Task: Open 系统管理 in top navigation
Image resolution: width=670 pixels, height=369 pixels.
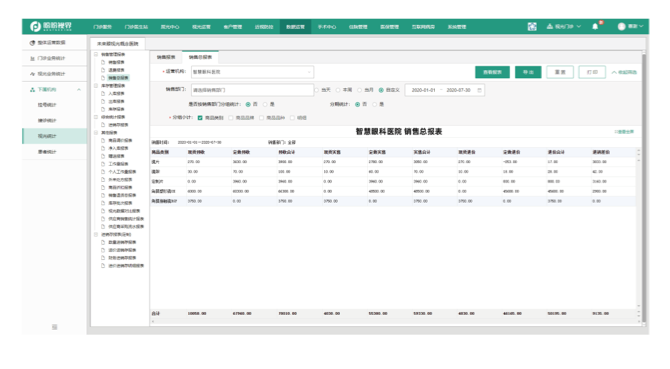Action: tap(457, 26)
